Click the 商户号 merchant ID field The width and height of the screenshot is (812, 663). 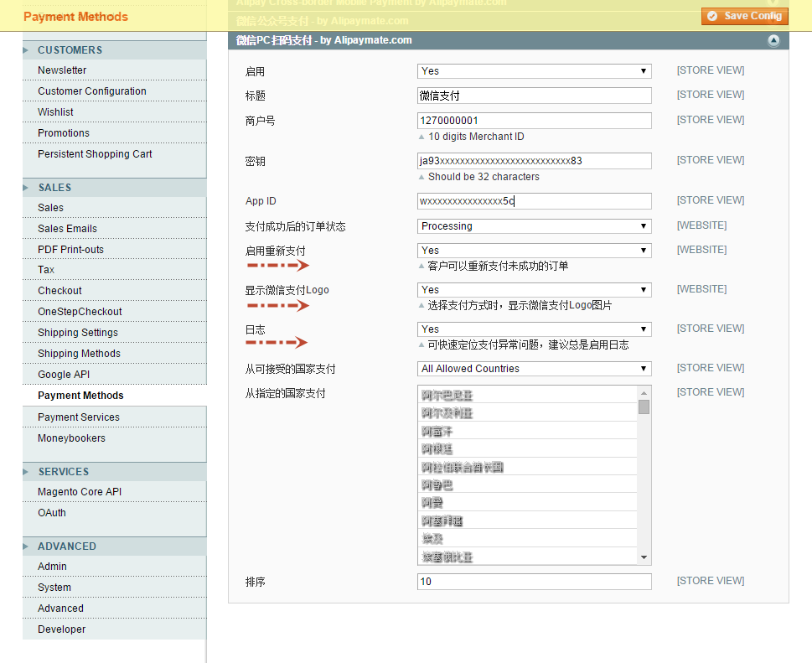pos(534,120)
